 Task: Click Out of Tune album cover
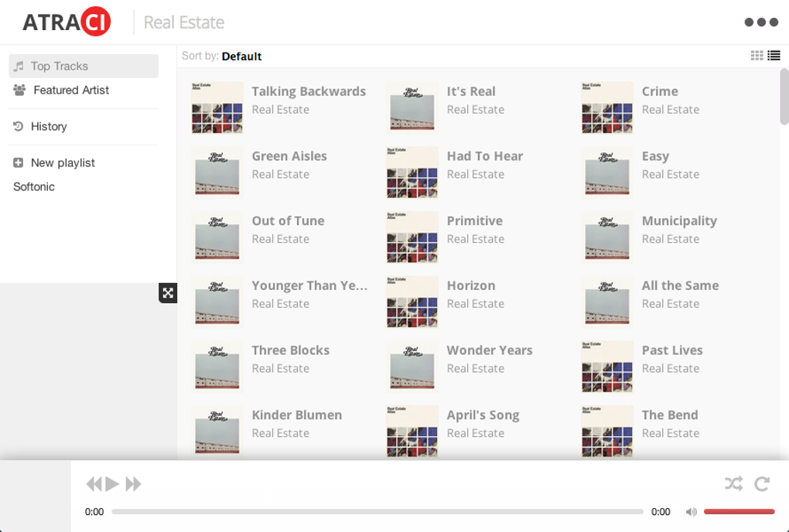[217, 237]
